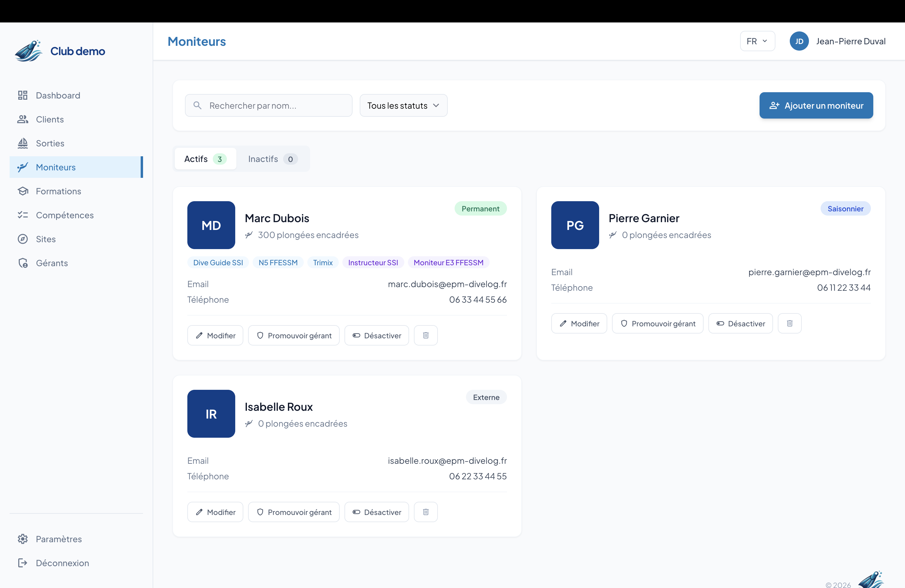Open Gérants in the sidebar
The width and height of the screenshot is (905, 588).
pos(52,263)
